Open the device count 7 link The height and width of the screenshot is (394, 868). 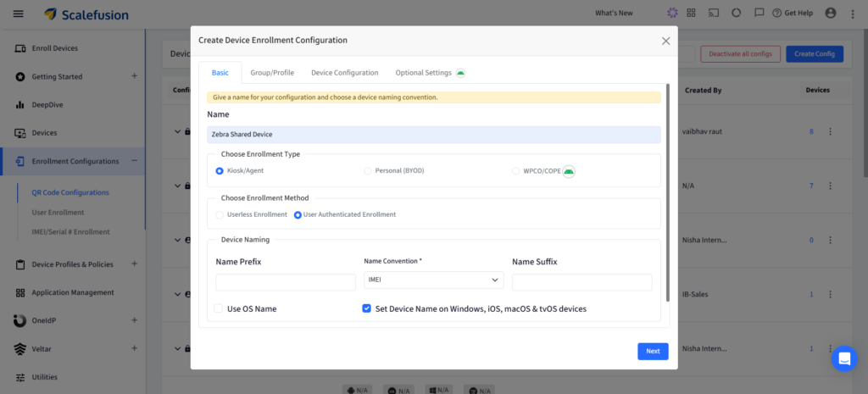(811, 186)
